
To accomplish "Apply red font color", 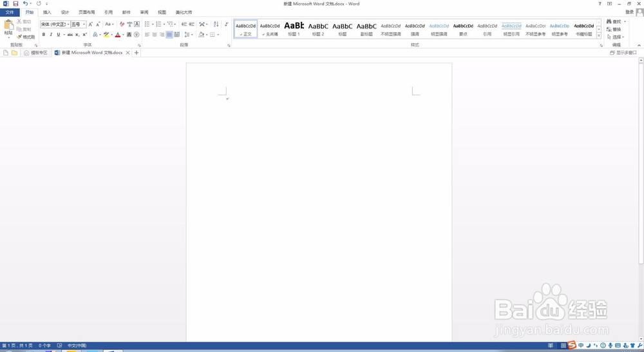I will tap(118, 35).
